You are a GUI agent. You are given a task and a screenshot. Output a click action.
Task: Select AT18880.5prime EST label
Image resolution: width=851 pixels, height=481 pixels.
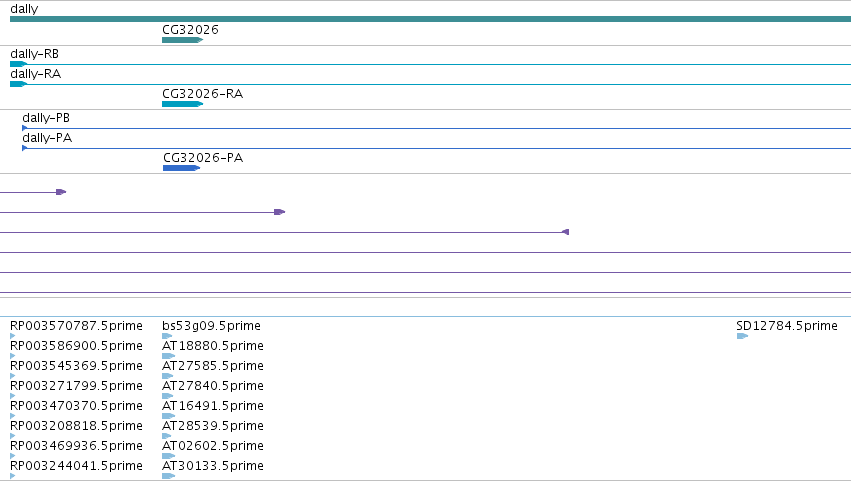(x=213, y=346)
